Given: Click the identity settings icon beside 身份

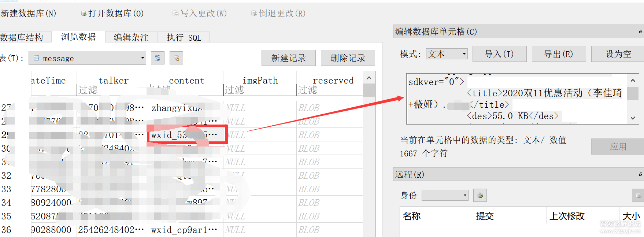Looking at the screenshot, I should 480,195.
